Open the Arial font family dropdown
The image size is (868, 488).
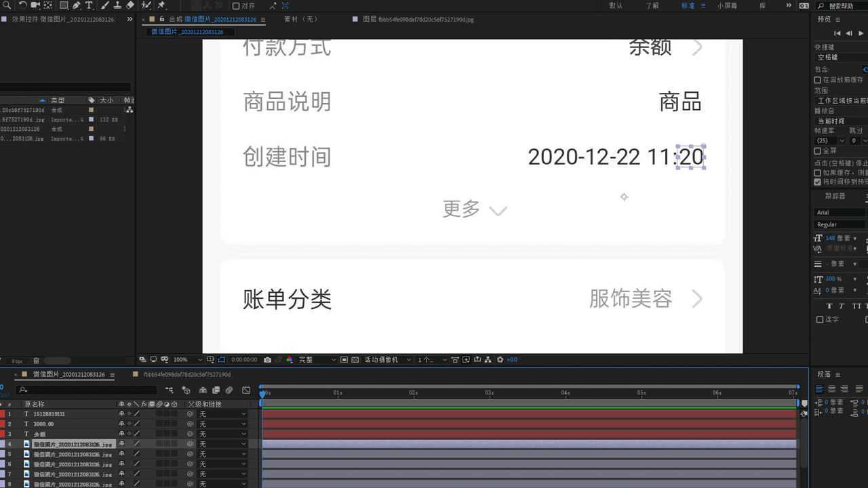point(841,212)
